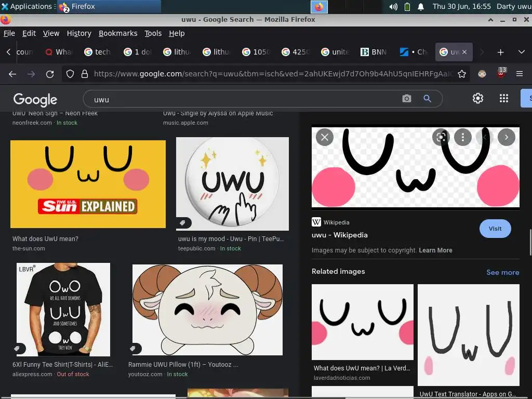Click the Firefox taskbar entry

click(109, 6)
